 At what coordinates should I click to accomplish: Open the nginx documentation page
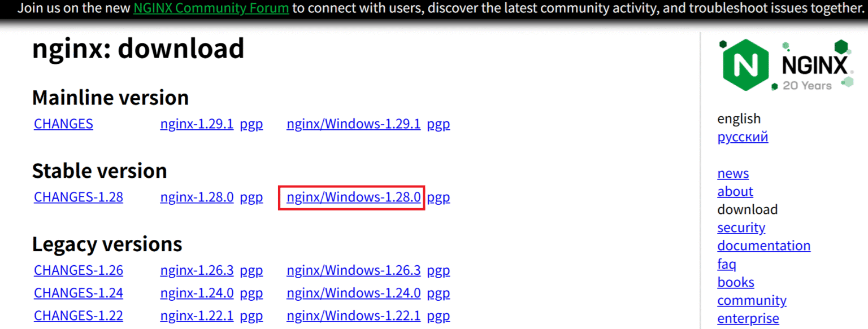[x=763, y=245]
